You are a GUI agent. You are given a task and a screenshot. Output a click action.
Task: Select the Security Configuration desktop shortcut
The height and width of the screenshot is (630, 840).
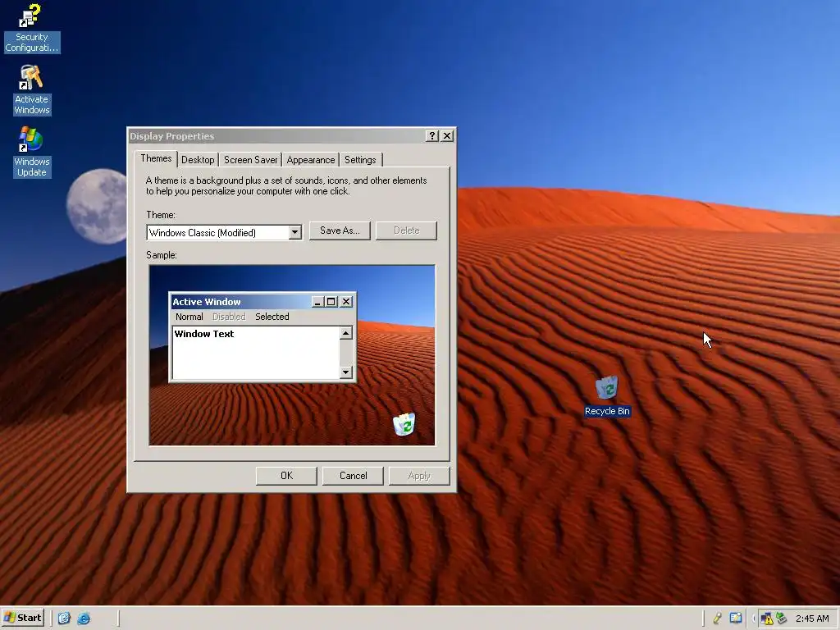click(31, 29)
